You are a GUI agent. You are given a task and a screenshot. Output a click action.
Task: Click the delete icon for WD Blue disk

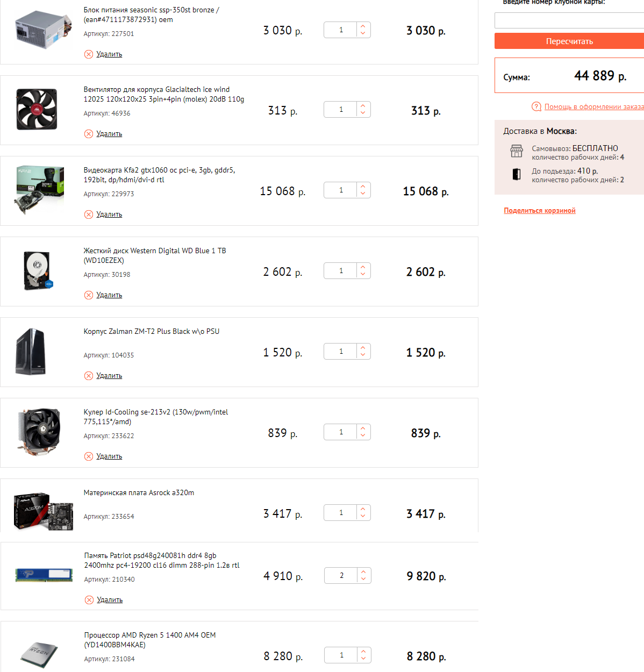89,295
